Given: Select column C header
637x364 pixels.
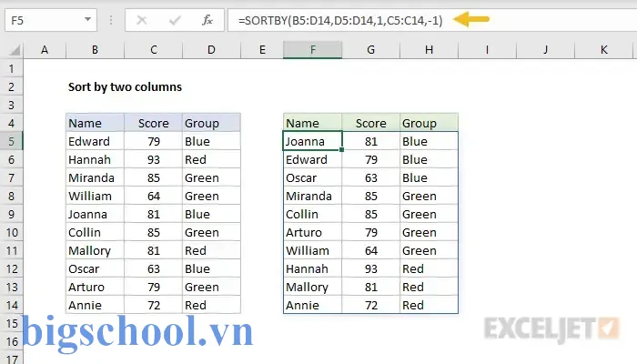Looking at the screenshot, I should [154, 50].
